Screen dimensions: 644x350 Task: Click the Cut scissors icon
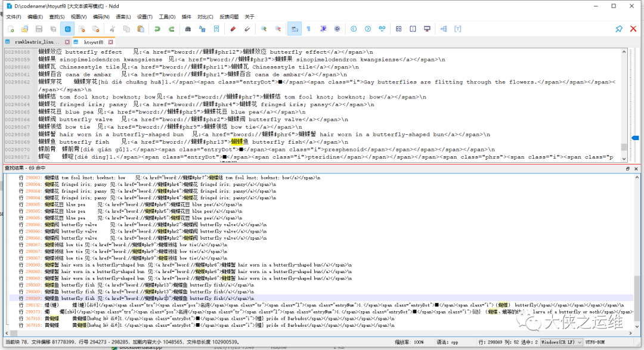(112, 29)
